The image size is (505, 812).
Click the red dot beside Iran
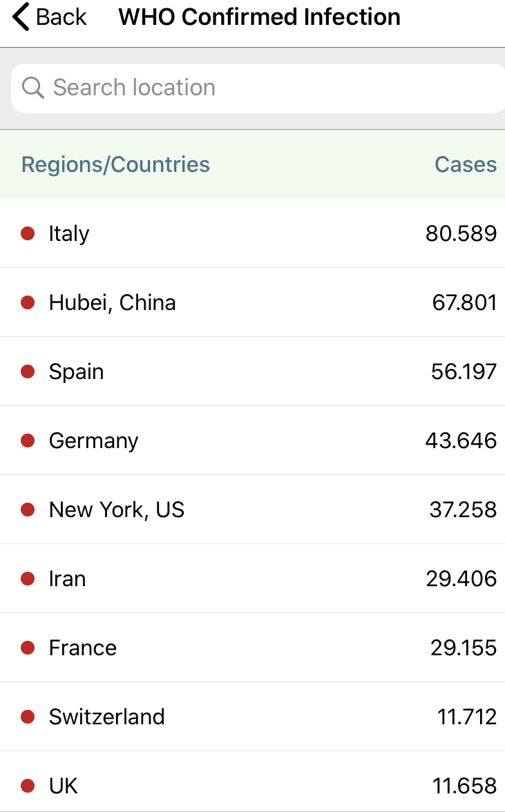pos(28,579)
